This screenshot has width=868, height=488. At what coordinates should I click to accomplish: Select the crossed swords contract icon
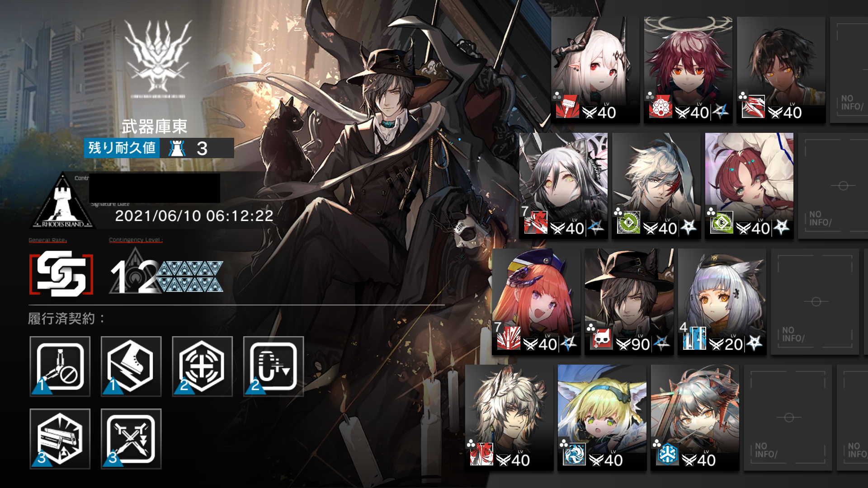[131, 439]
